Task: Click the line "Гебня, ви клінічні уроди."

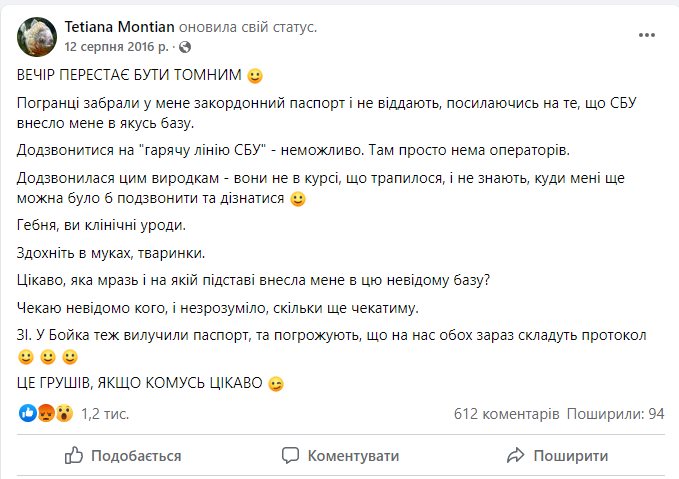Action: 101,225
